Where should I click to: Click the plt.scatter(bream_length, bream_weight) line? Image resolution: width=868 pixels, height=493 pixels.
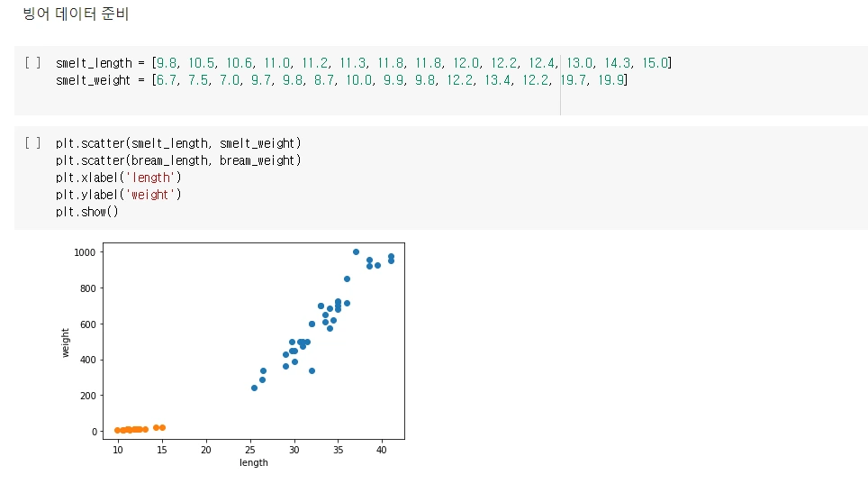[178, 160]
